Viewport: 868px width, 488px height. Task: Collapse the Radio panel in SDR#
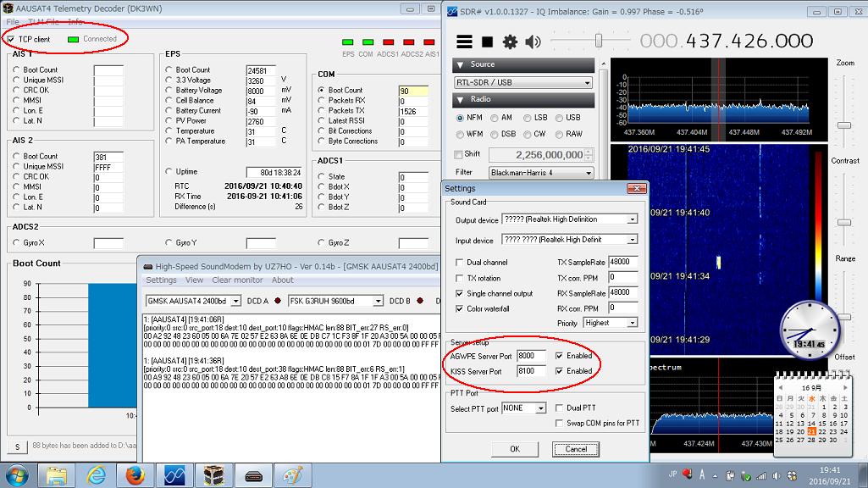click(460, 100)
